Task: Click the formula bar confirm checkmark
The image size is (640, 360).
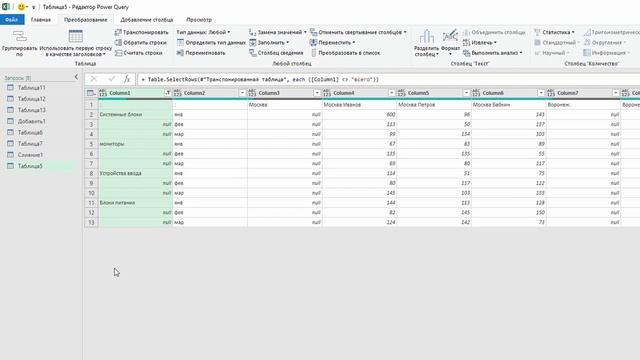Action: pos(111,79)
